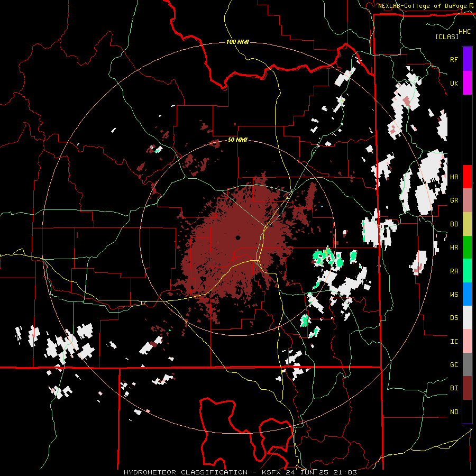This screenshot has height=476, width=476.
Task: Click the 21:03 timestamp
Action: [x=344, y=472]
